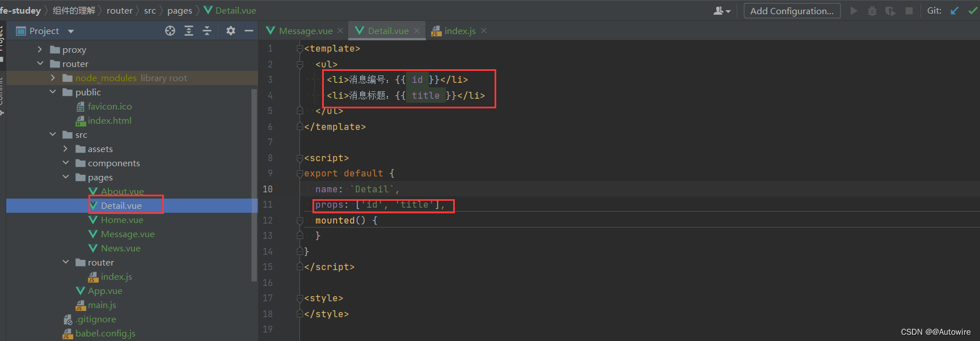Viewport: 980px width, 341px height.
Task: Expand the assets folder
Action: click(x=66, y=149)
